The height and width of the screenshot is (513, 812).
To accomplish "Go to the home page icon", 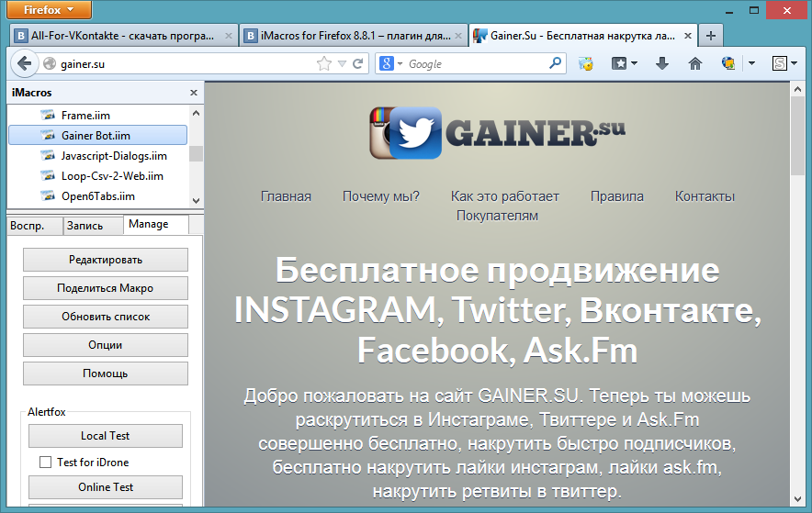I will [695, 63].
